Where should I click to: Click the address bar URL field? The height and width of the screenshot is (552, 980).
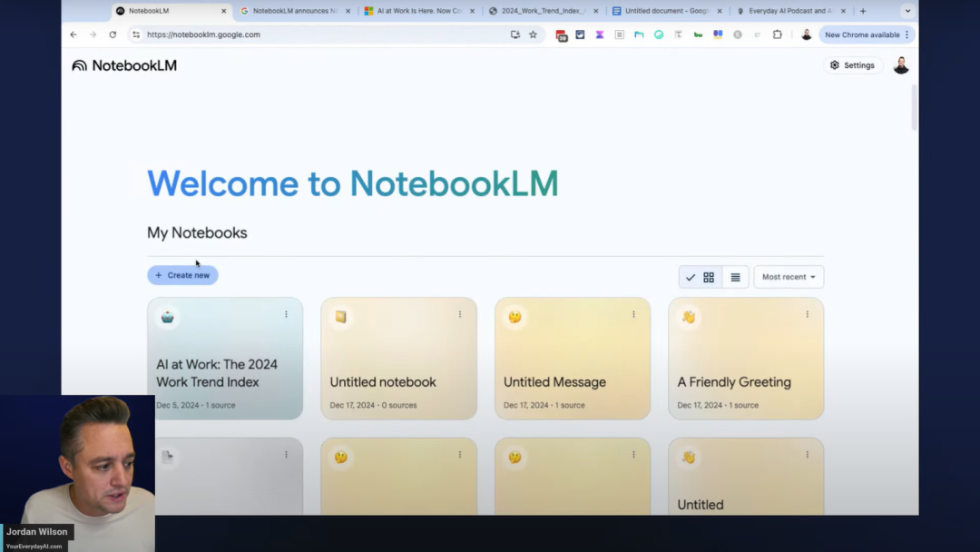(x=318, y=34)
